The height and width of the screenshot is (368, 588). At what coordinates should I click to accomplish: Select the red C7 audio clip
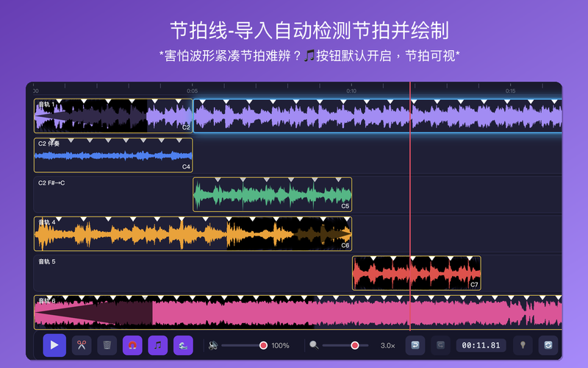(x=417, y=273)
